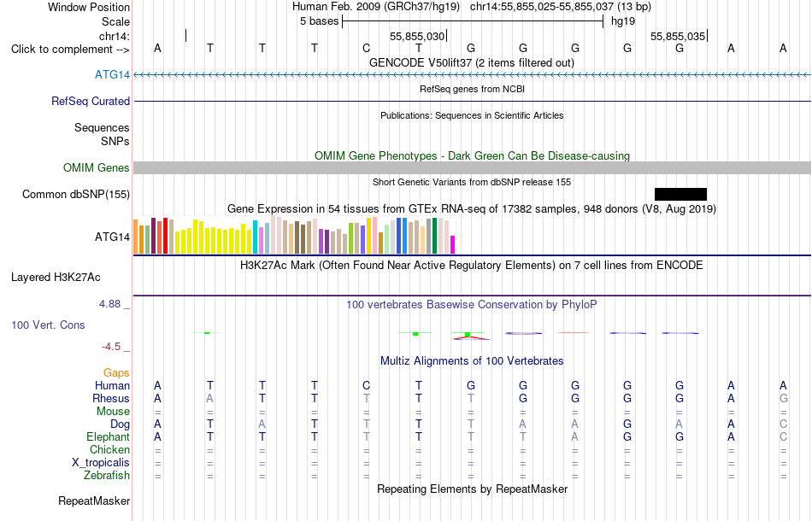This screenshot has width=812, height=521.
Task: Open the RepeatMasker track label
Action: click(94, 501)
